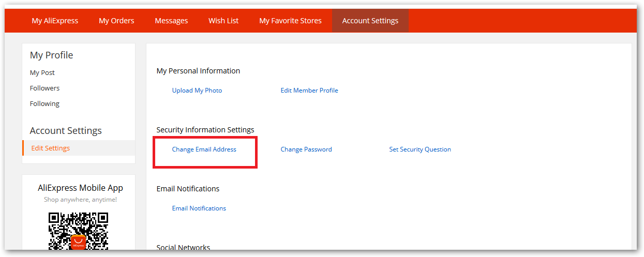The image size is (644, 257).
Task: Click AliExpress logo icon inside QR code
Action: coord(78,241)
